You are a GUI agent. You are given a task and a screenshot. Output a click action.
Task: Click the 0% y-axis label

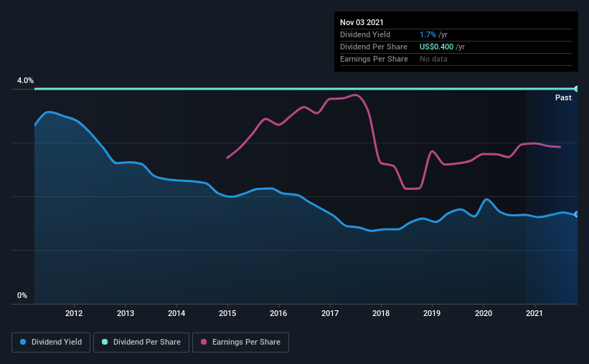22,296
